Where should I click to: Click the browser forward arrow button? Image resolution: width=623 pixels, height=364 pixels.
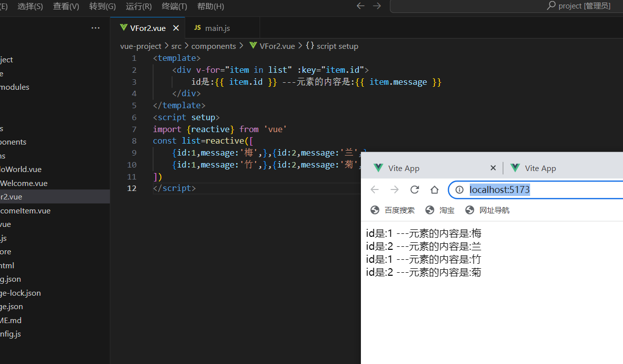point(394,189)
